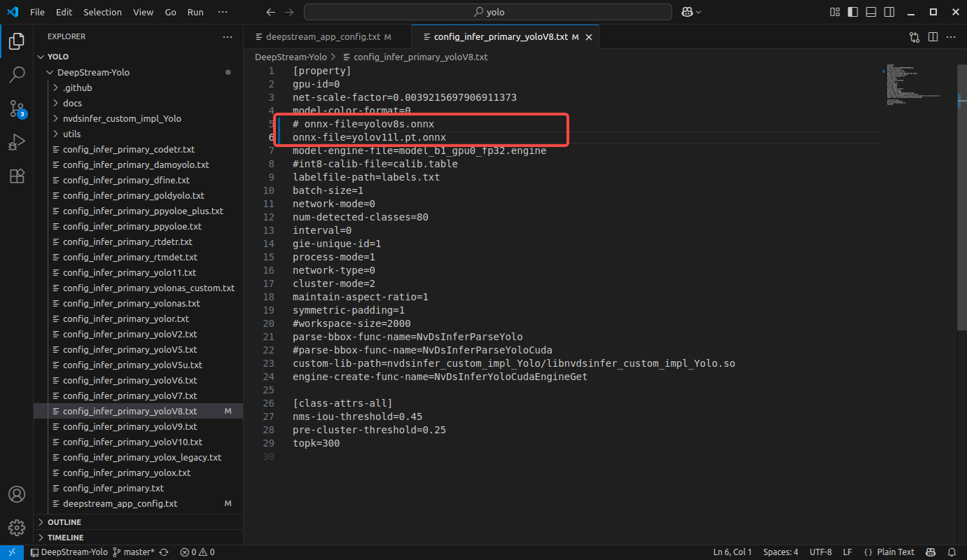Click the Copilot status icon in status bar
This screenshot has height=560, width=967.
click(x=931, y=552)
